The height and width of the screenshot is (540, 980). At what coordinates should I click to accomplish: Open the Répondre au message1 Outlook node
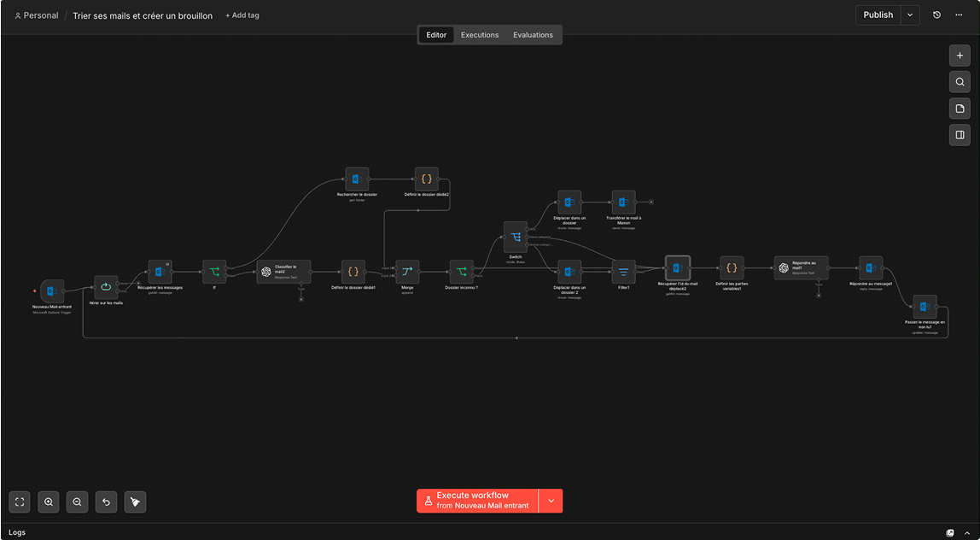click(x=871, y=267)
